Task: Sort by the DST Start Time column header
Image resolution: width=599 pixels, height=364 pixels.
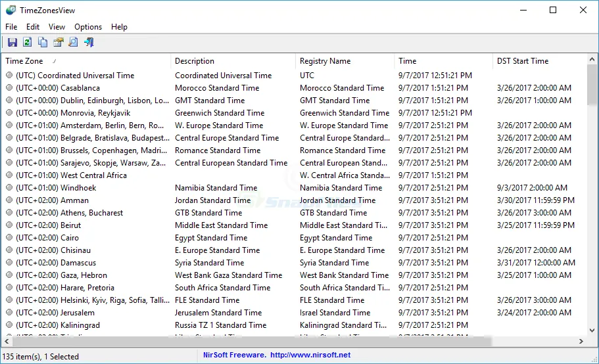Action: (540, 61)
